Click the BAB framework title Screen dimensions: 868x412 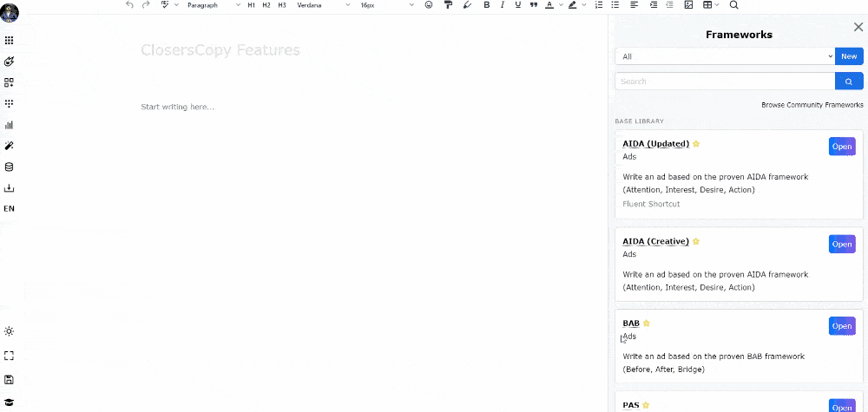[631, 324]
